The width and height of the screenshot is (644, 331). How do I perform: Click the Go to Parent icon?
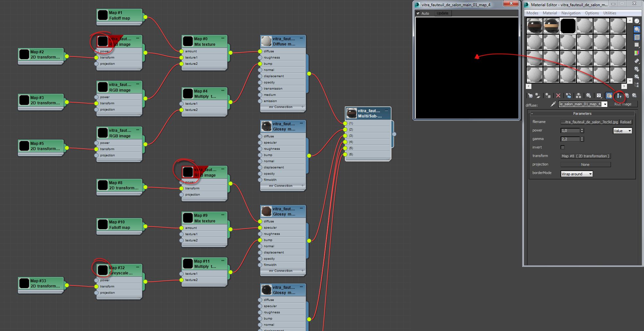627,96
